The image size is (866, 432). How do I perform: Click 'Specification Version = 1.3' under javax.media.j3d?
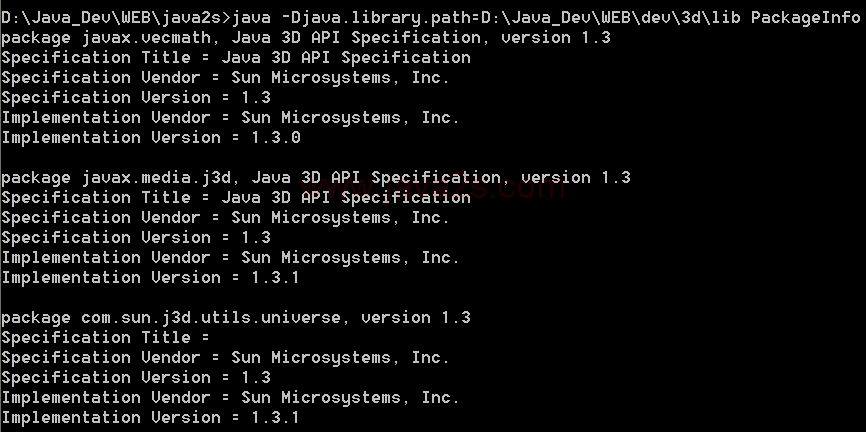tap(136, 238)
